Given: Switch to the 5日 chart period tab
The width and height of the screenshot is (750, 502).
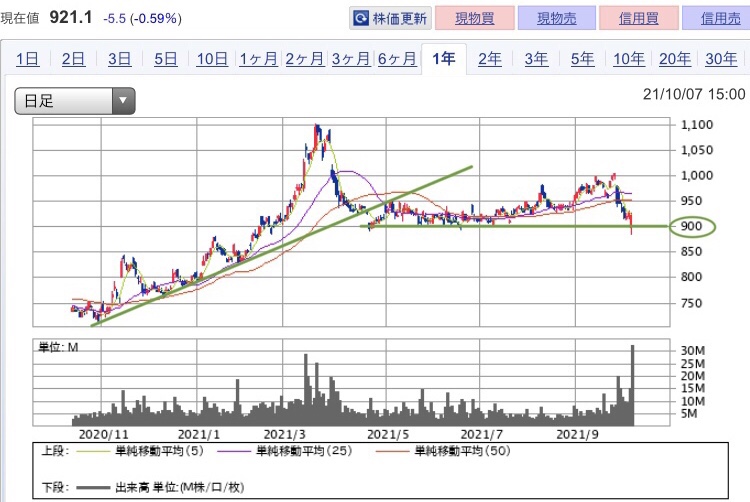Looking at the screenshot, I should point(165,59).
